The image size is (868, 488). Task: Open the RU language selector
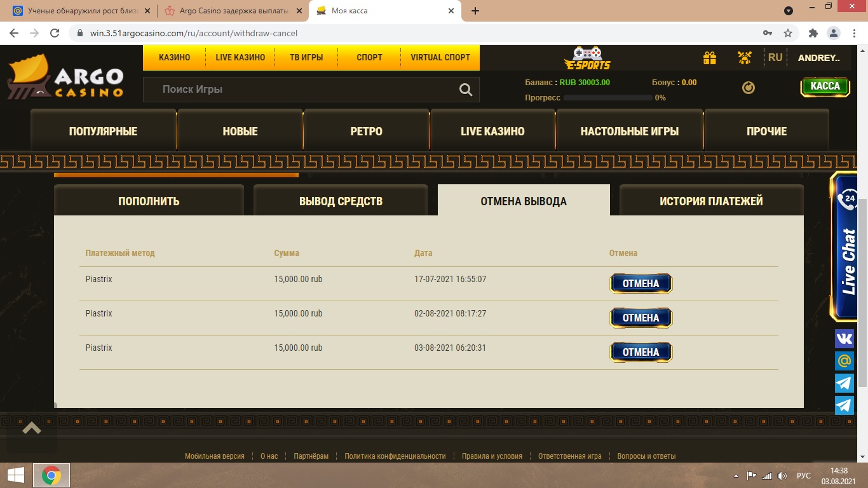coord(775,58)
